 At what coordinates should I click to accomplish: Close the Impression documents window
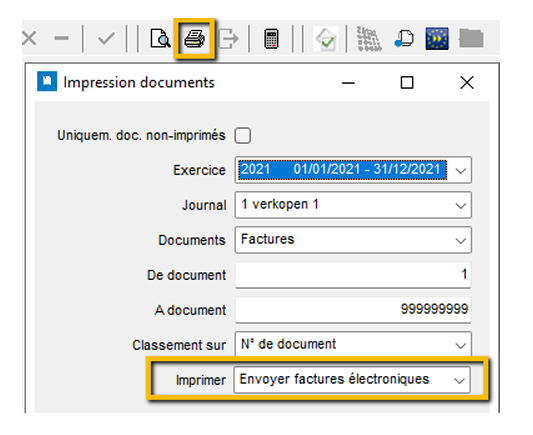(467, 83)
